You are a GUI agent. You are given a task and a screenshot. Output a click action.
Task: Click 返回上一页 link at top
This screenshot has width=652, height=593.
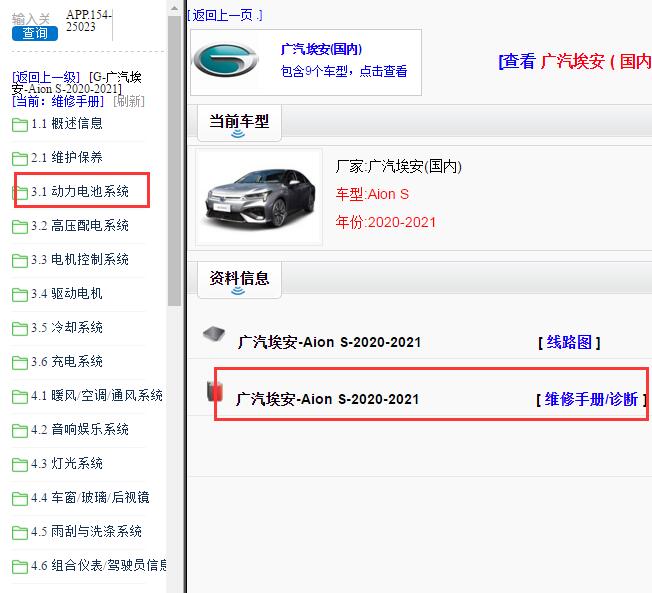click(225, 16)
